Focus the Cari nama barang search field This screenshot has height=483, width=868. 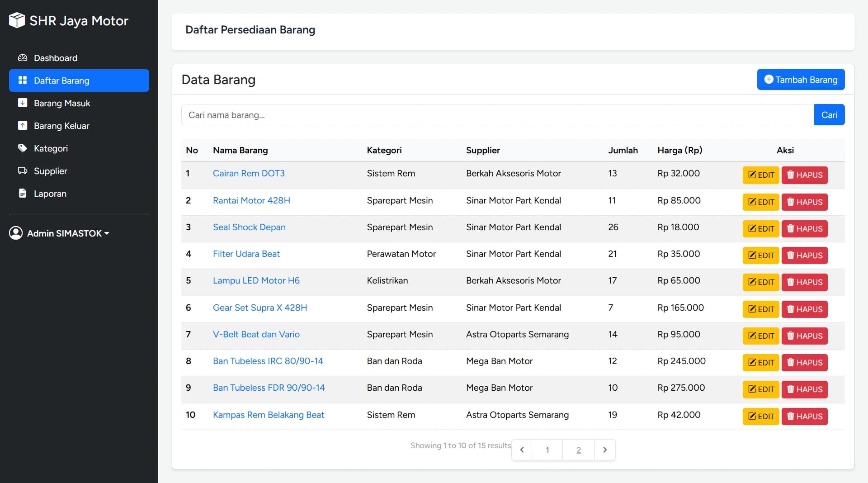tap(498, 115)
